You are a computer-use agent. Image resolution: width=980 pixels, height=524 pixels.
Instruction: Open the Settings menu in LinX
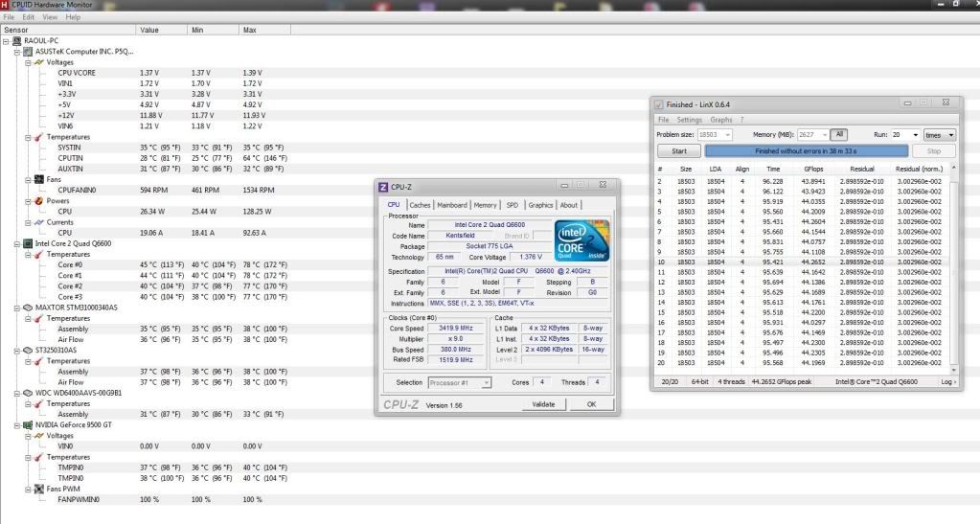(690, 120)
